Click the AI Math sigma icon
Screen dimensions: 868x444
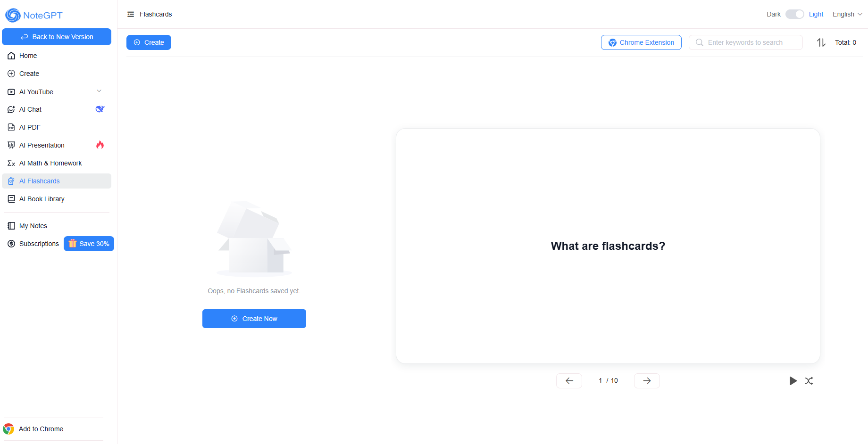(11, 163)
